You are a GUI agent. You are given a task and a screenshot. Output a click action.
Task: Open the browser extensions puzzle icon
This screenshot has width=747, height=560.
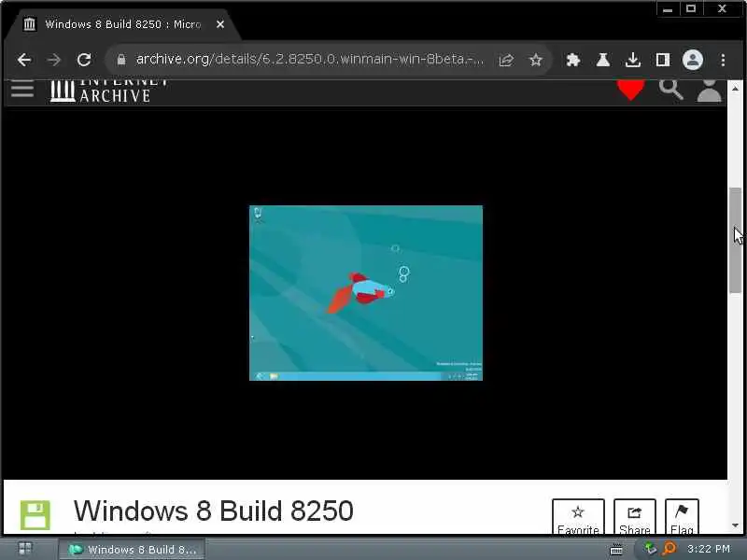click(572, 60)
